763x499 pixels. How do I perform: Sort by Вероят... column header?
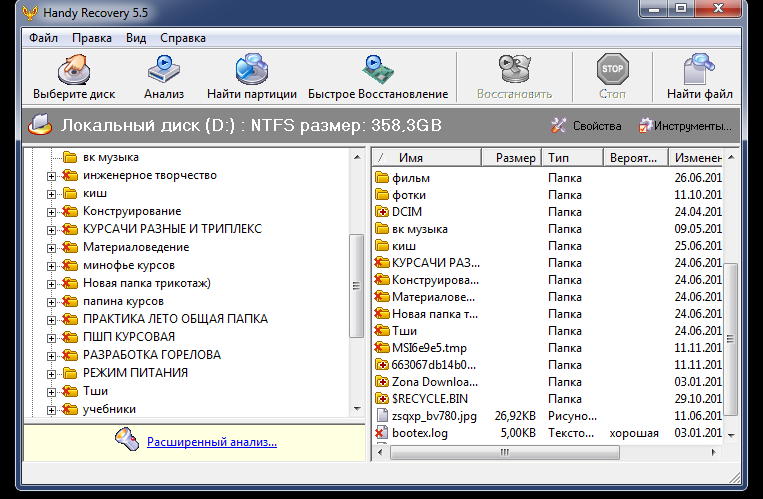[636, 158]
